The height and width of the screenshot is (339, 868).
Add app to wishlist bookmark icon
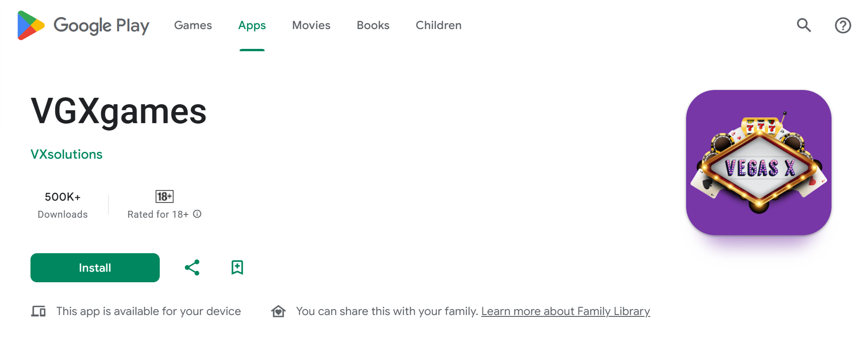pyautogui.click(x=237, y=268)
